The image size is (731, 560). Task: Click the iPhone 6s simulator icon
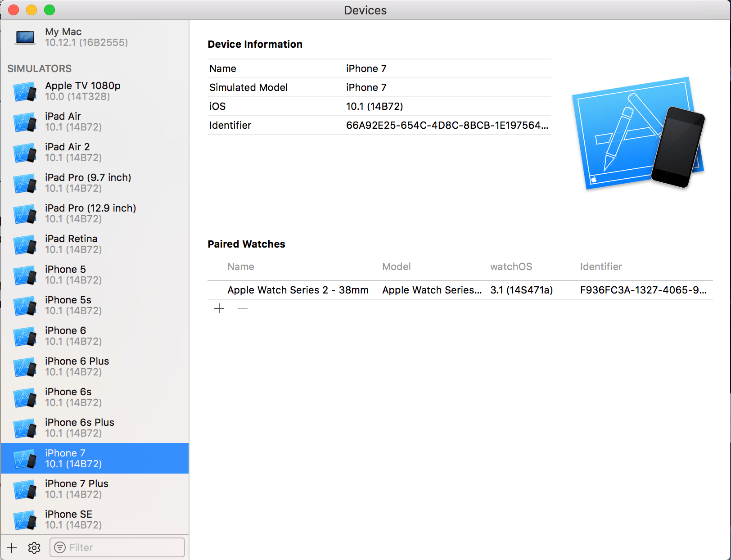(25, 397)
